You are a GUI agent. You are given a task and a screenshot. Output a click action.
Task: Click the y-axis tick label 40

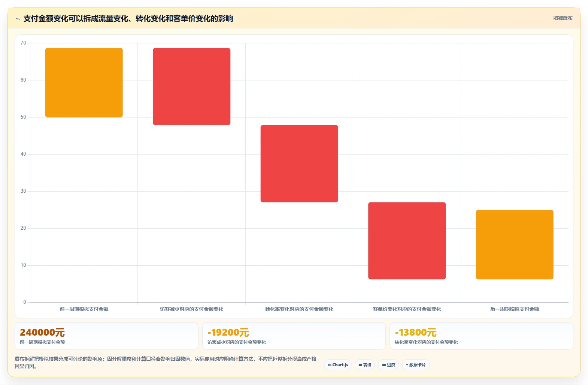tap(23, 154)
